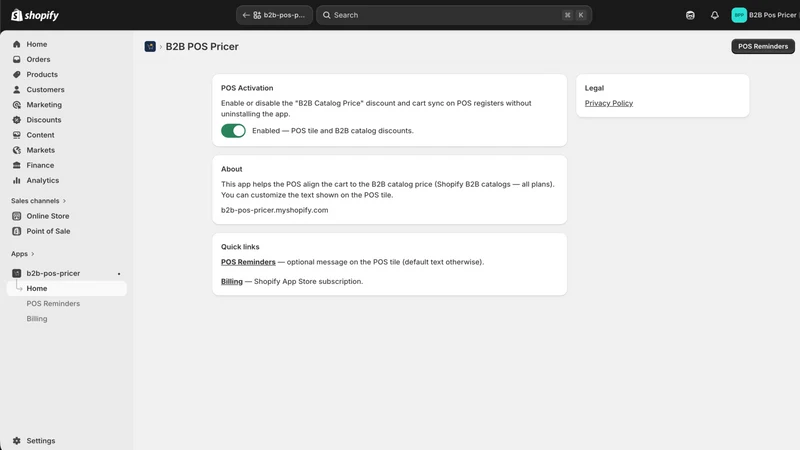Click the B2B POS Pricer page title
The width and height of the screenshot is (800, 450).
click(202, 46)
